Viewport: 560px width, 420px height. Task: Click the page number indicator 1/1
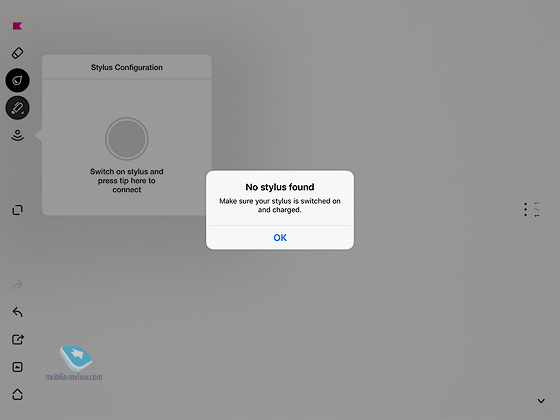(537, 210)
